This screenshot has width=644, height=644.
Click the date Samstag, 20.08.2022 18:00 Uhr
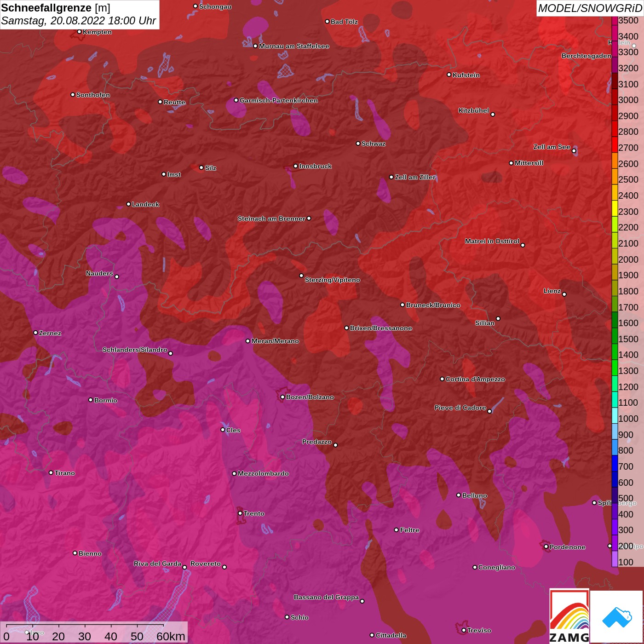click(78, 21)
